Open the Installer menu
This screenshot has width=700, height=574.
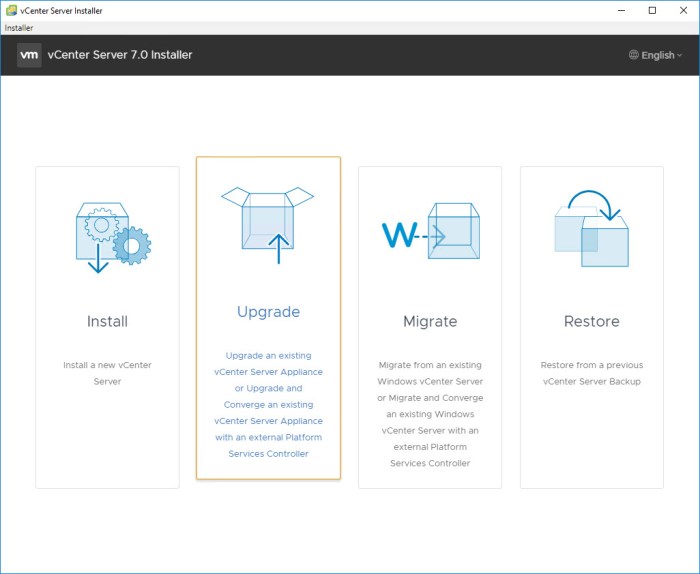[19, 28]
